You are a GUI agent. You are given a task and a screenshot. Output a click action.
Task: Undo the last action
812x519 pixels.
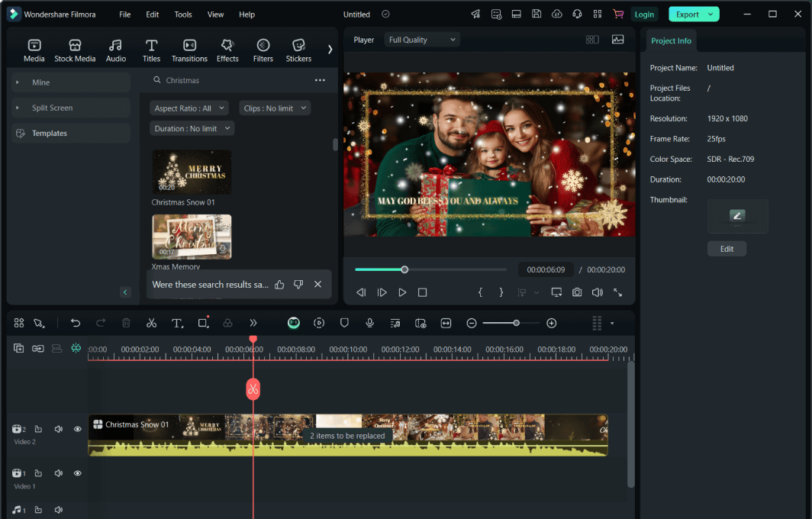pyautogui.click(x=76, y=323)
